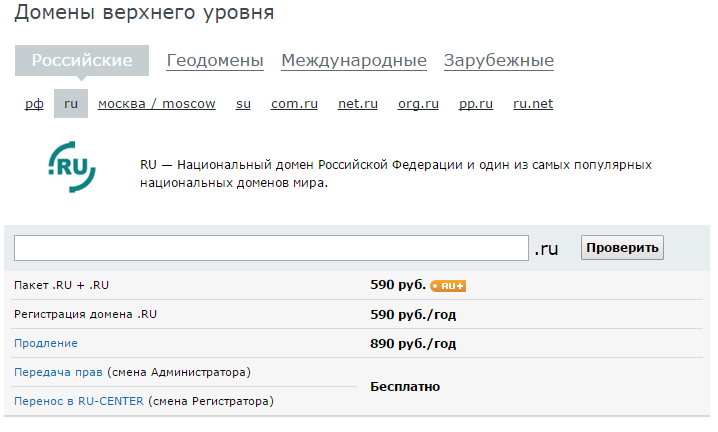Select the Российские tab
718x432 pixels.
click(x=82, y=61)
